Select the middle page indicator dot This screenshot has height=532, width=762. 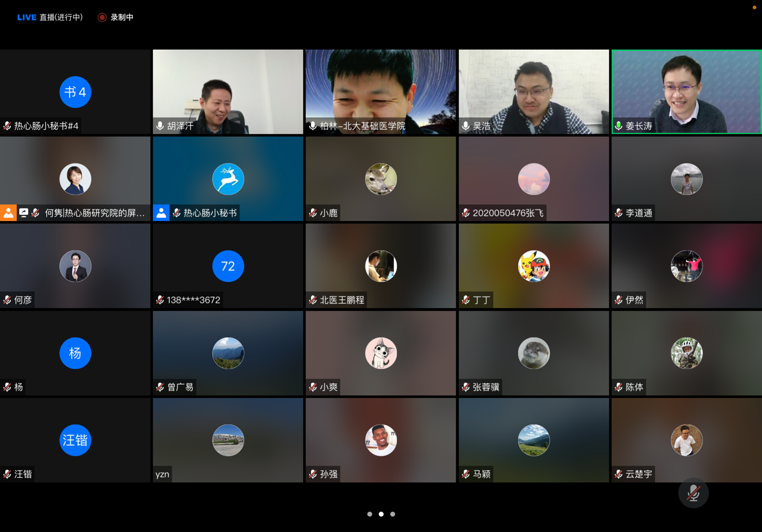click(381, 514)
